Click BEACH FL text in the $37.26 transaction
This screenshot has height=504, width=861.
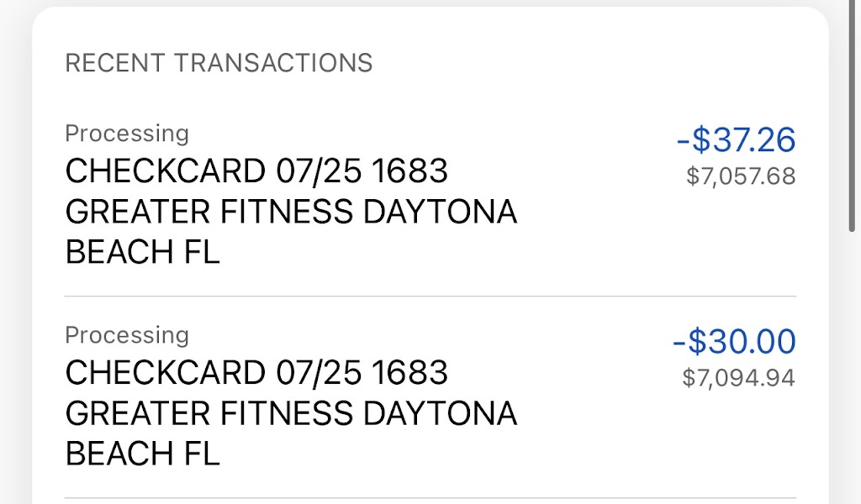pos(142,252)
